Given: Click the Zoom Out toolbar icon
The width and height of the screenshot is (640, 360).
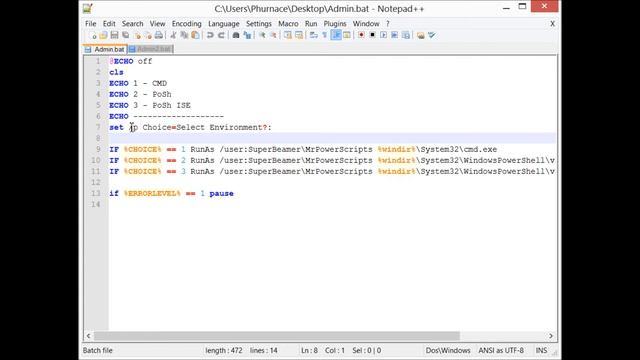Looking at the screenshot, I should [x=273, y=36].
